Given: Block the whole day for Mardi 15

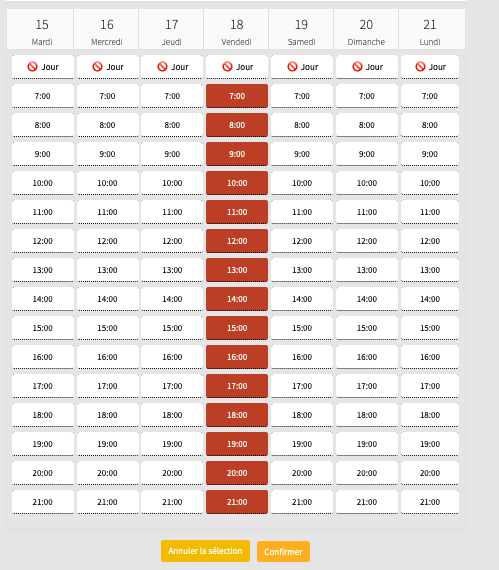Looking at the screenshot, I should pos(43,67).
